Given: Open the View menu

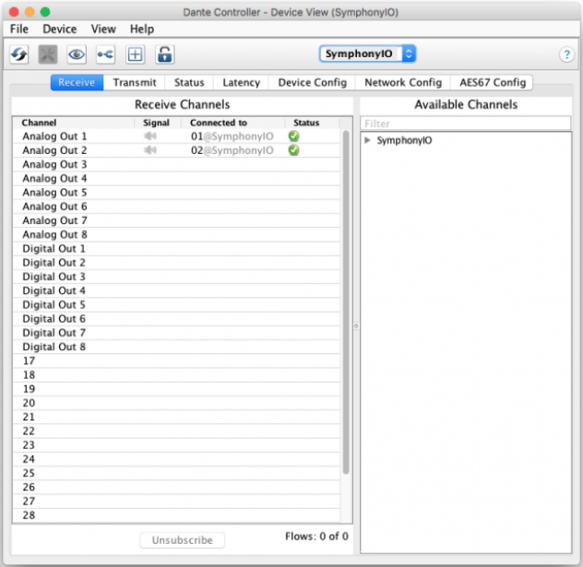Looking at the screenshot, I should (103, 29).
